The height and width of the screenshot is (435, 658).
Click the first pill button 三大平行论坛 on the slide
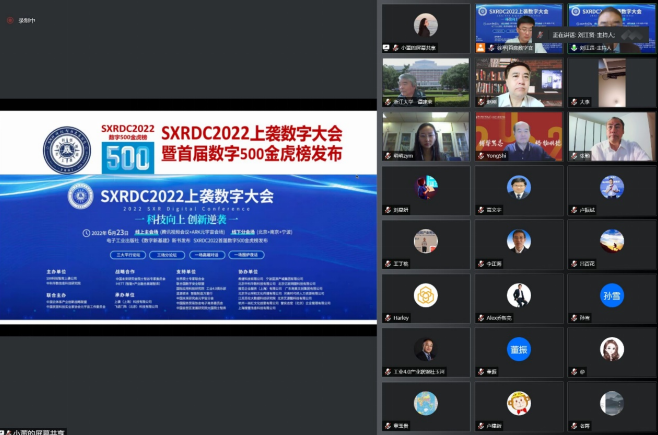point(128,255)
